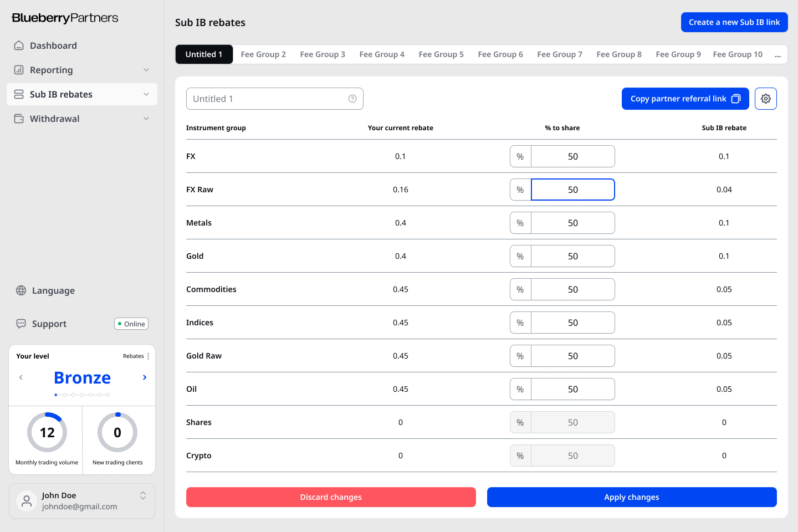
Task: Focus the FX percent to share field
Action: coord(573,156)
